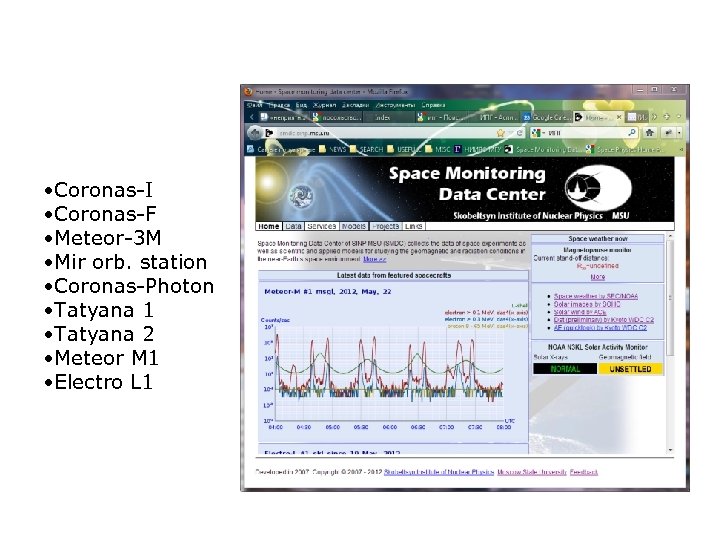The height and width of the screenshot is (540, 720).
Task: Select the Home site navigation tab
Action: tap(268, 226)
